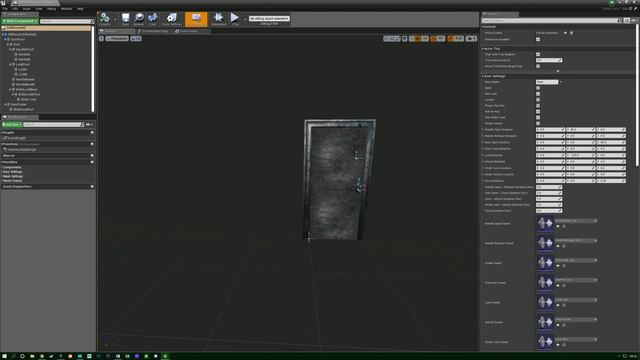The image size is (640, 360).
Task: Open the Help menu
Action: tap(80, 9)
